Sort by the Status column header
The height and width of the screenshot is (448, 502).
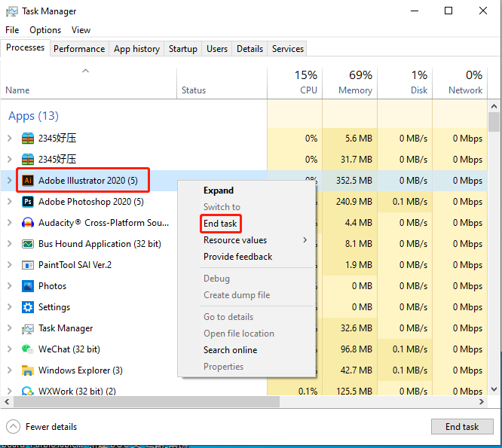(222, 83)
